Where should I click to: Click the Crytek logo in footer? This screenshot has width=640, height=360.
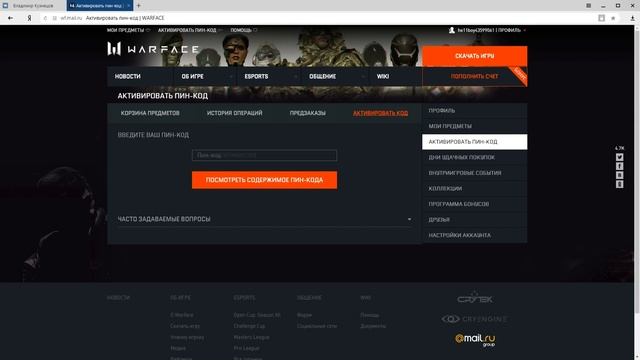[x=475, y=297]
